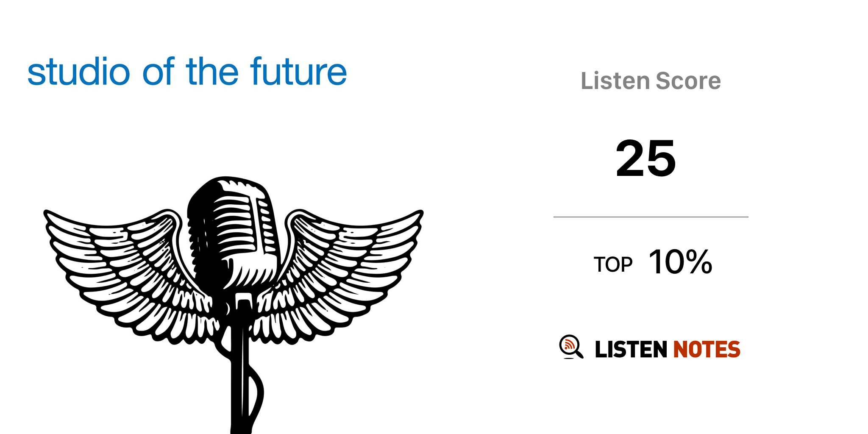Click the red "NOTES" logo text
The image size is (868, 434).
pyautogui.click(x=707, y=350)
